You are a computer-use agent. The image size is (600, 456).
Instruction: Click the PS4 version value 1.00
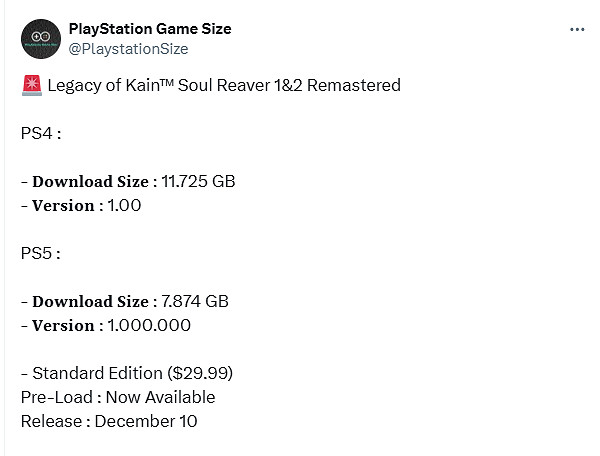click(x=122, y=205)
